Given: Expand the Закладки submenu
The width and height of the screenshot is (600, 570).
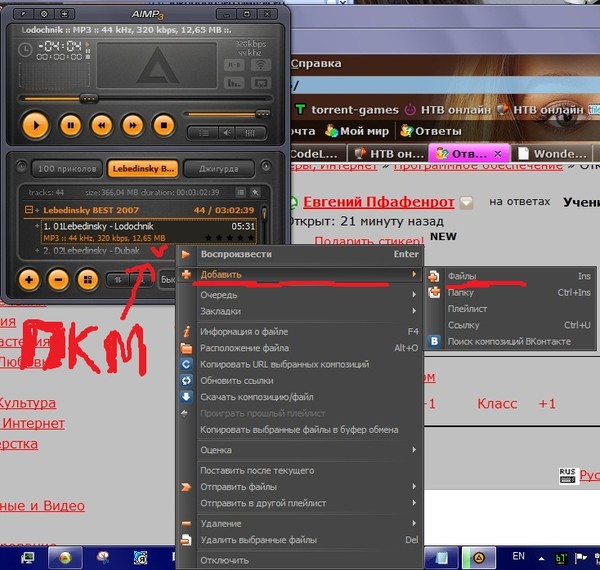Looking at the screenshot, I should [x=300, y=311].
